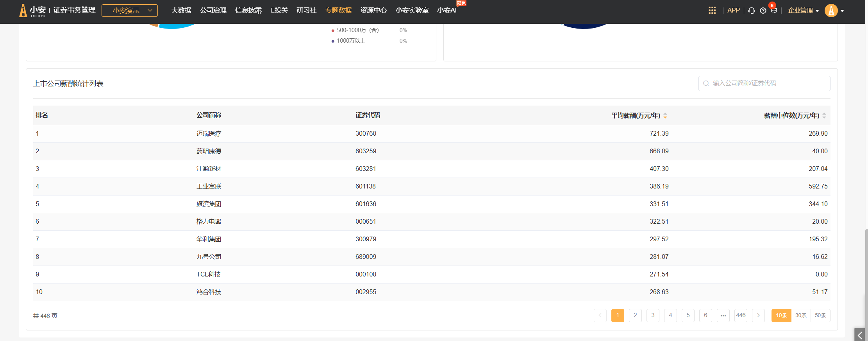Click the stock code 300760

(366, 133)
